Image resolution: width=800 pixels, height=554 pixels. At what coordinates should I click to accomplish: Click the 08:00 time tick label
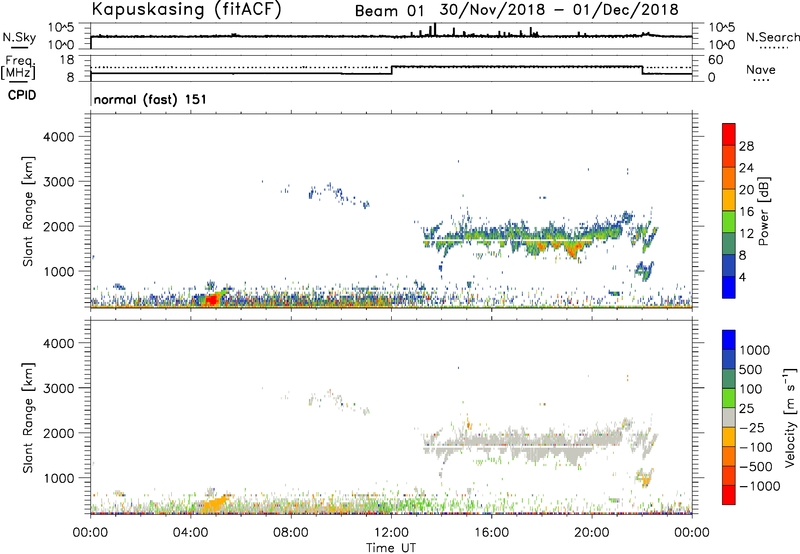(x=291, y=533)
